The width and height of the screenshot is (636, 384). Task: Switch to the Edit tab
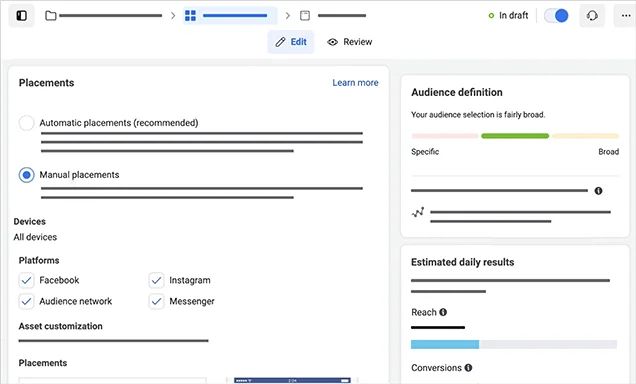(x=291, y=42)
